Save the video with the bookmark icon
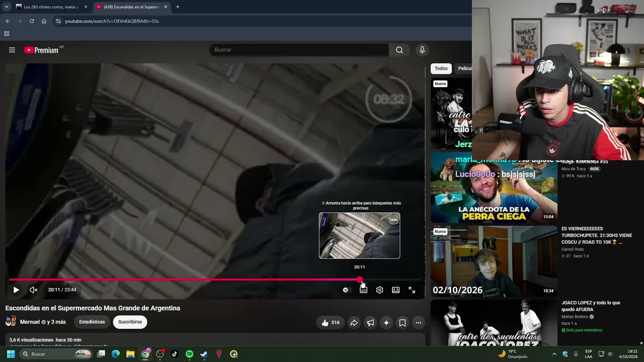 [x=403, y=323]
